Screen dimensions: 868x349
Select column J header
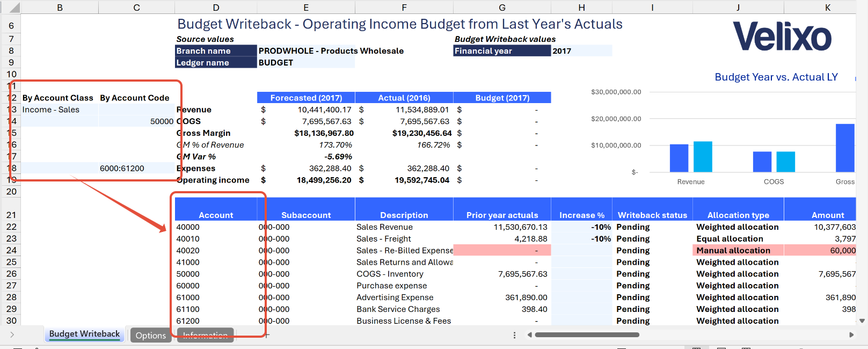(738, 8)
